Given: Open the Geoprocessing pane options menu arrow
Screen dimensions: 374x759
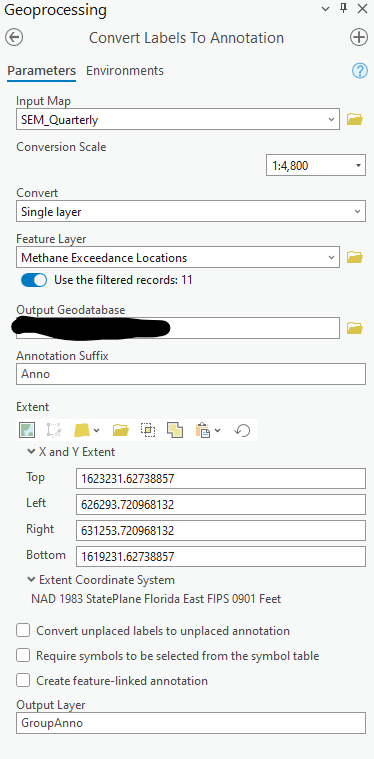Looking at the screenshot, I should pyautogui.click(x=326, y=9).
